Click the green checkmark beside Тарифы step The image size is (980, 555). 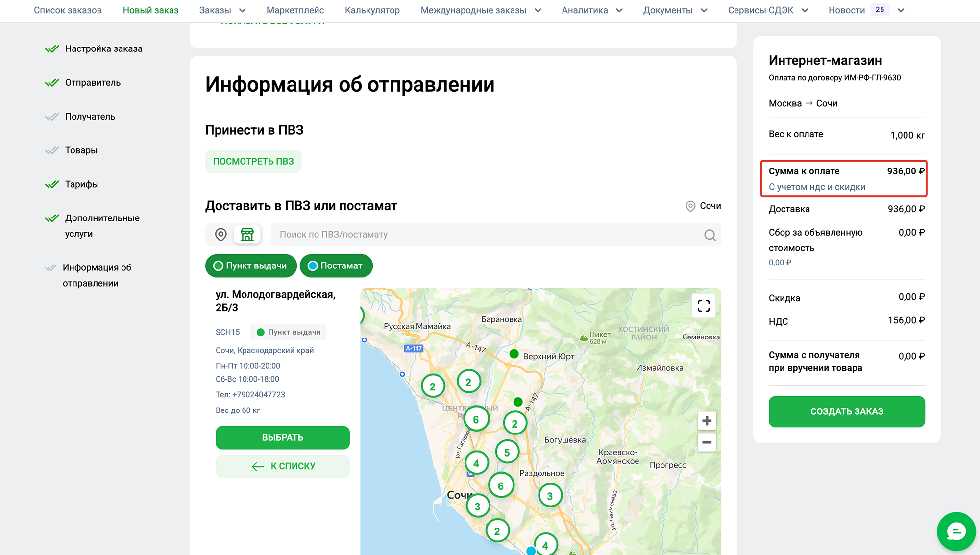(x=52, y=184)
